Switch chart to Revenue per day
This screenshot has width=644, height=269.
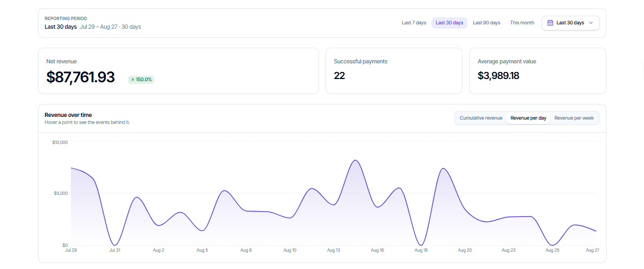pyautogui.click(x=528, y=118)
